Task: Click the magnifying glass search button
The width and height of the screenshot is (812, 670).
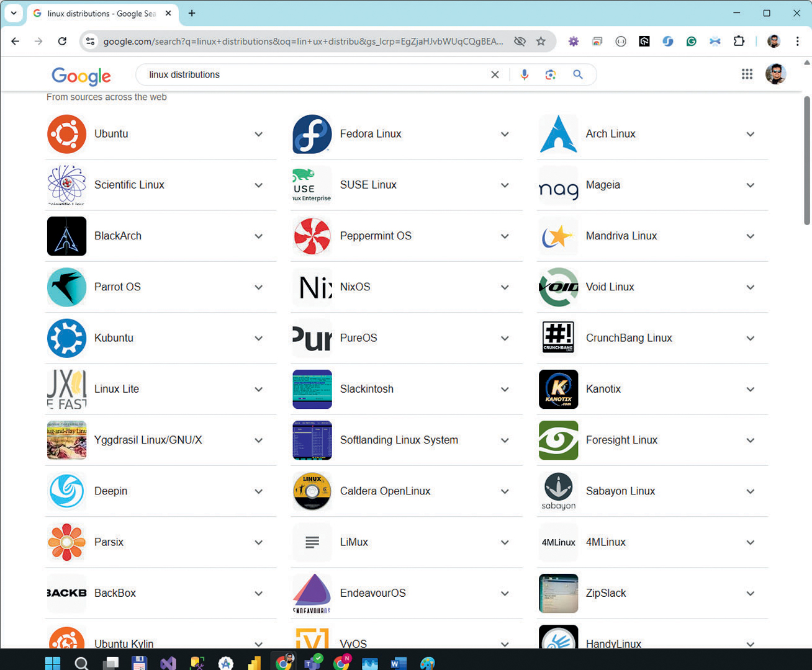Action: pos(578,74)
